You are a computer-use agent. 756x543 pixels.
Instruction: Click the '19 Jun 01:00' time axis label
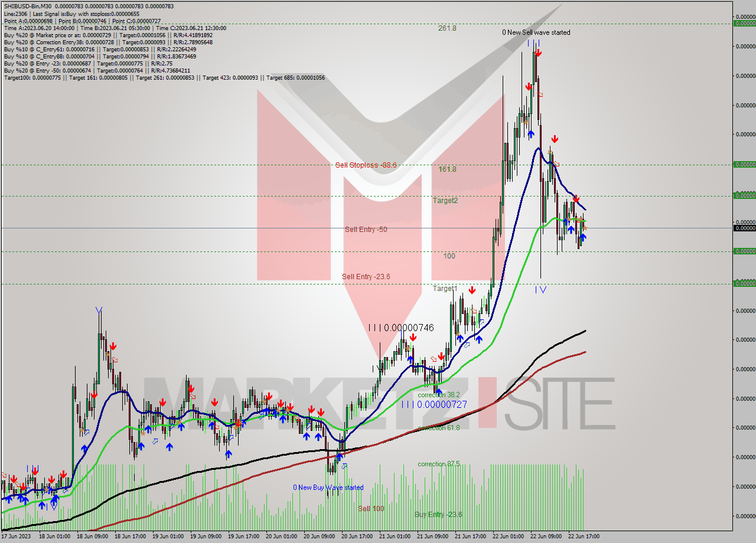168,537
